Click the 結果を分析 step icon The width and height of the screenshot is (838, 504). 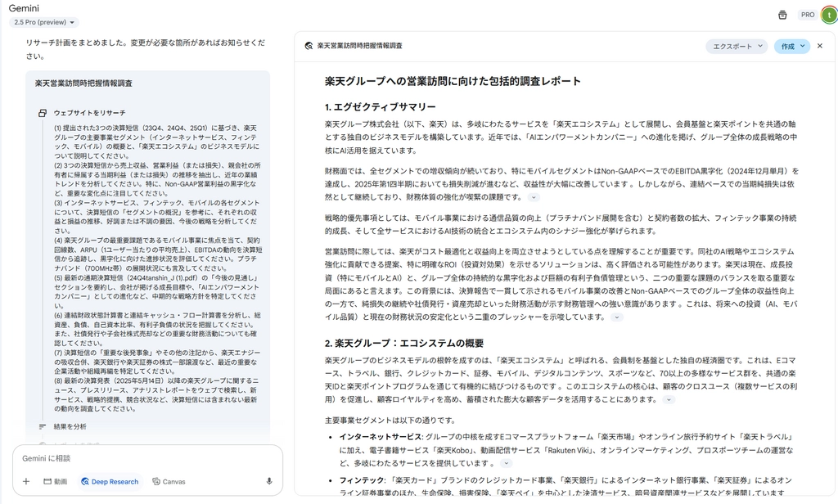coord(43,426)
